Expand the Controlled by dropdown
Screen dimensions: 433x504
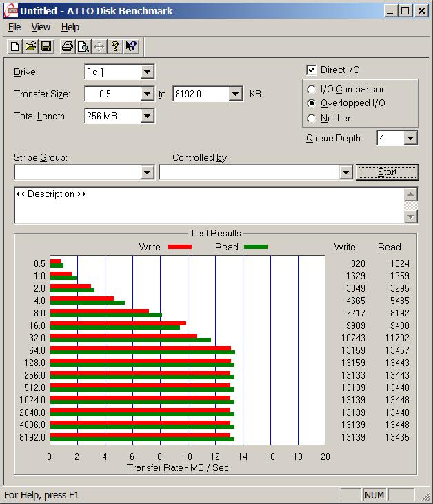pos(345,172)
